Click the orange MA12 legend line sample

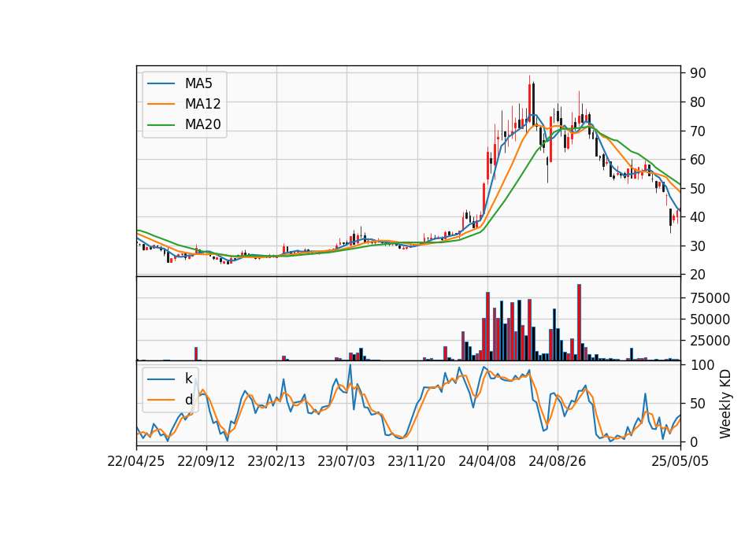point(161,104)
